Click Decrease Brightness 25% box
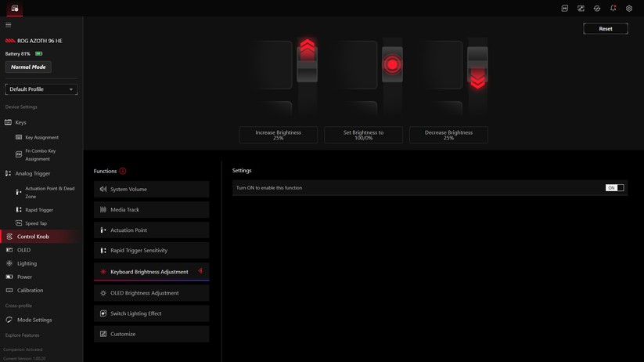The height and width of the screenshot is (362, 644). (448, 135)
